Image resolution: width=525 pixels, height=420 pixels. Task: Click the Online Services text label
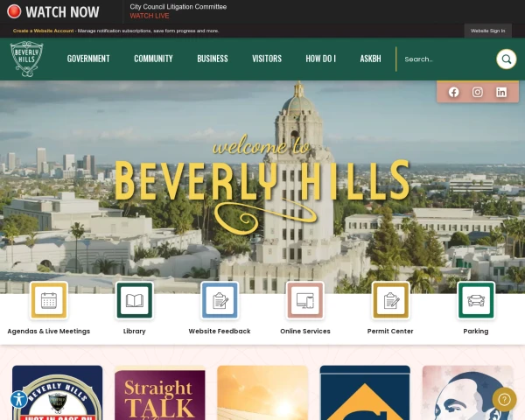[x=305, y=332]
